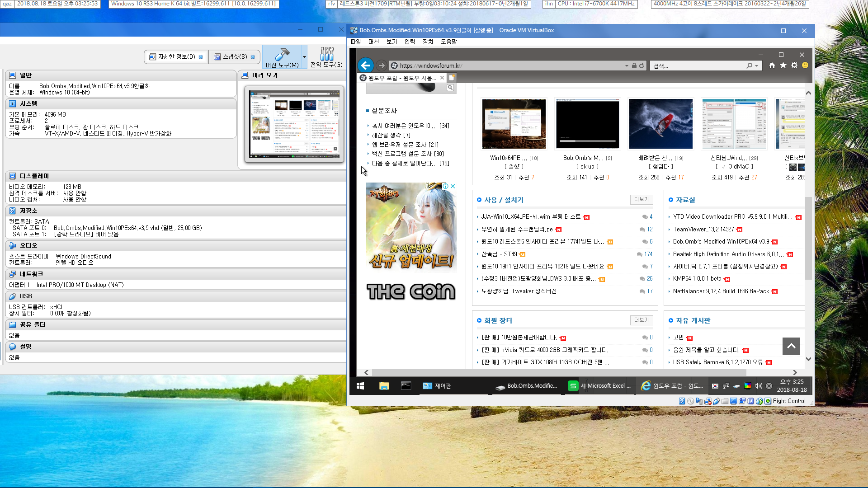This screenshot has width=868, height=488.
Task: Click the display icon in VirtualBox status bar
Action: tap(733, 401)
